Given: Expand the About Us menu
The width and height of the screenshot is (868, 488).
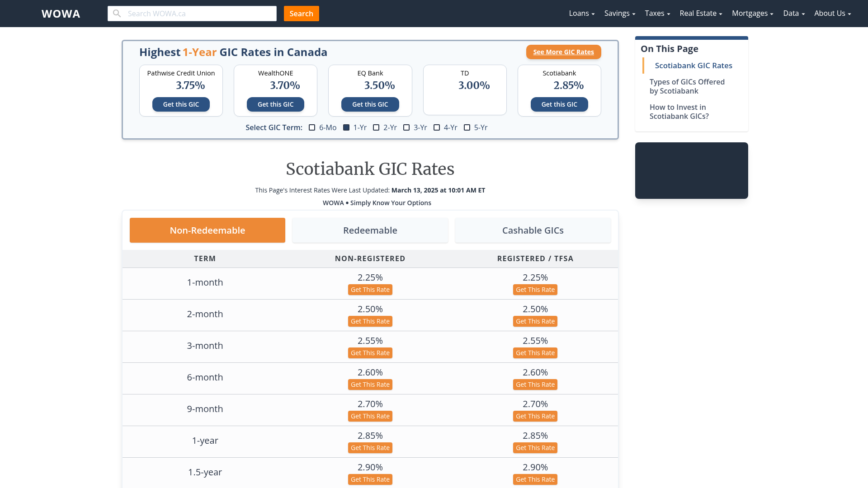Looking at the screenshot, I should click(833, 14).
